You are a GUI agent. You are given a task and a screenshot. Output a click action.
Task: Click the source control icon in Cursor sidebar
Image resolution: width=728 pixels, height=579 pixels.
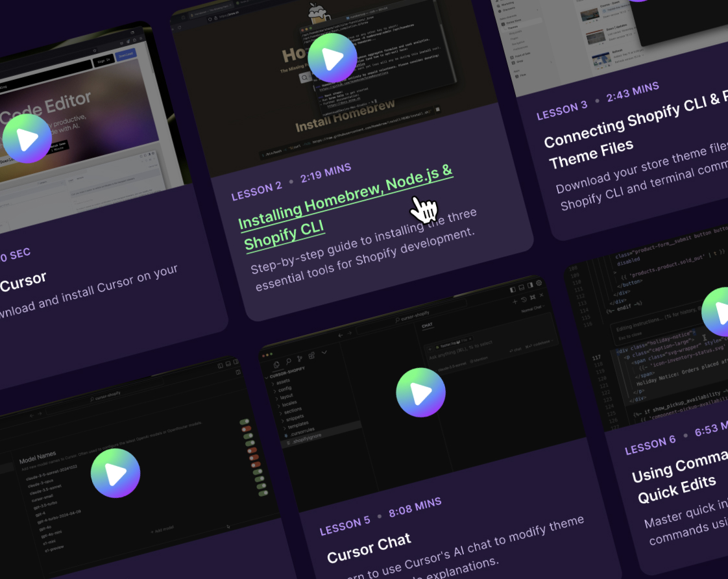pyautogui.click(x=300, y=359)
